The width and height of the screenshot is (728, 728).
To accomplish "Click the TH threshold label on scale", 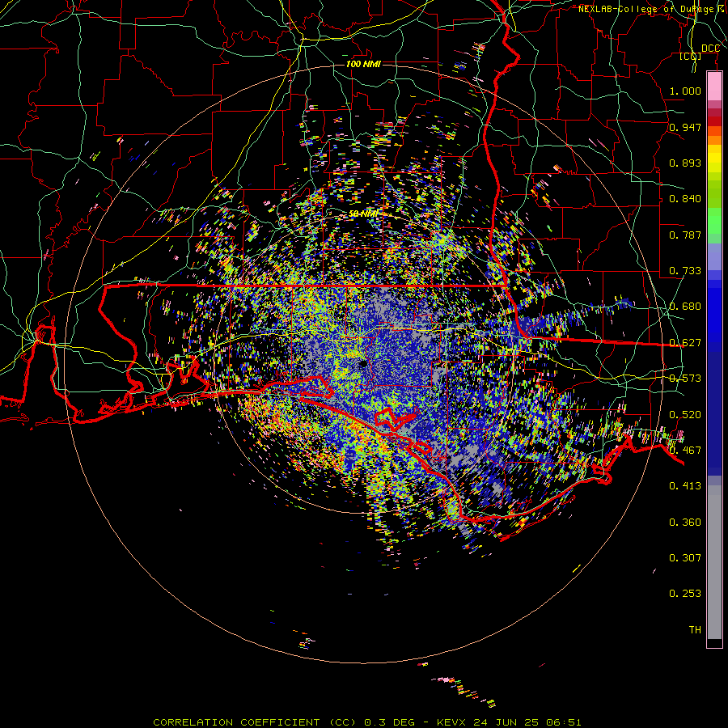I will pyautogui.click(x=695, y=630).
